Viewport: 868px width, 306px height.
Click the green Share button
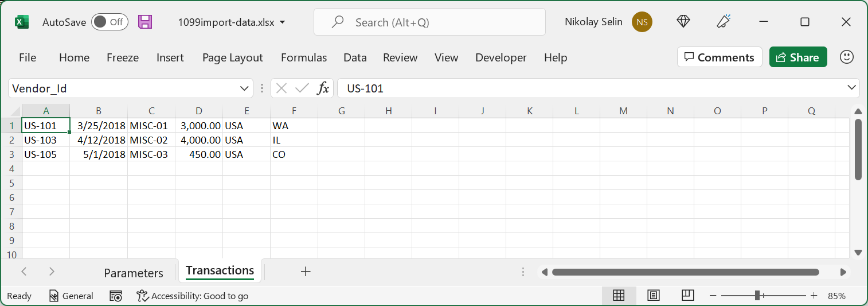click(797, 57)
